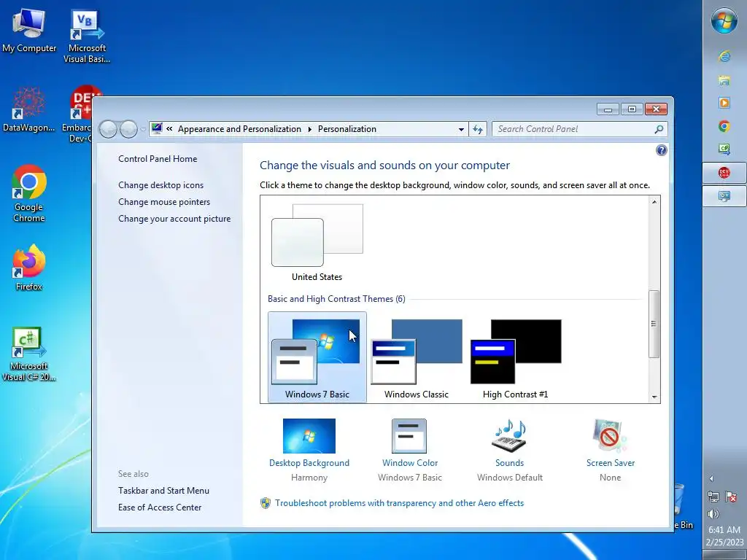Open Taskbar and Start Menu link

pyautogui.click(x=163, y=491)
